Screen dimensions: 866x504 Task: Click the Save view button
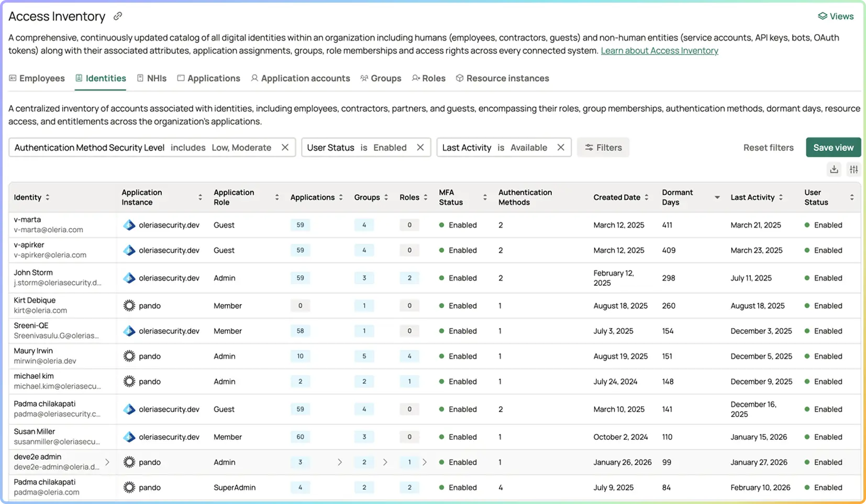[834, 148]
